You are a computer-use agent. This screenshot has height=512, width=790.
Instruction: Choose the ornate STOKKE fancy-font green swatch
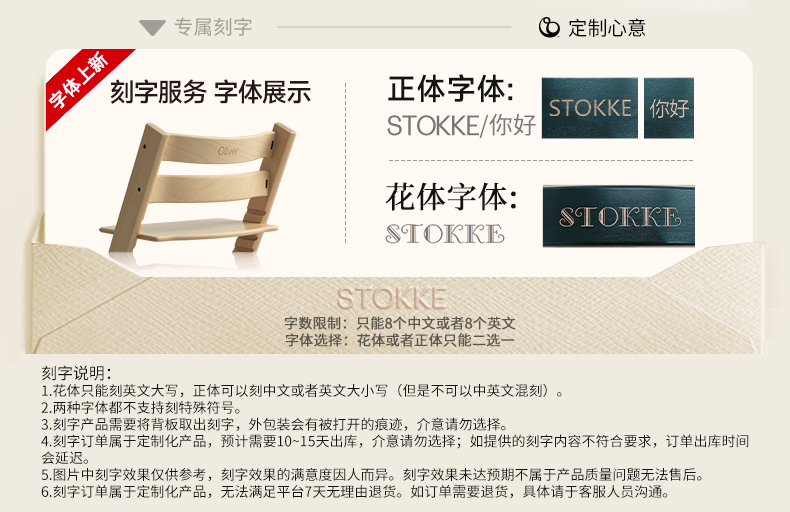(x=619, y=216)
